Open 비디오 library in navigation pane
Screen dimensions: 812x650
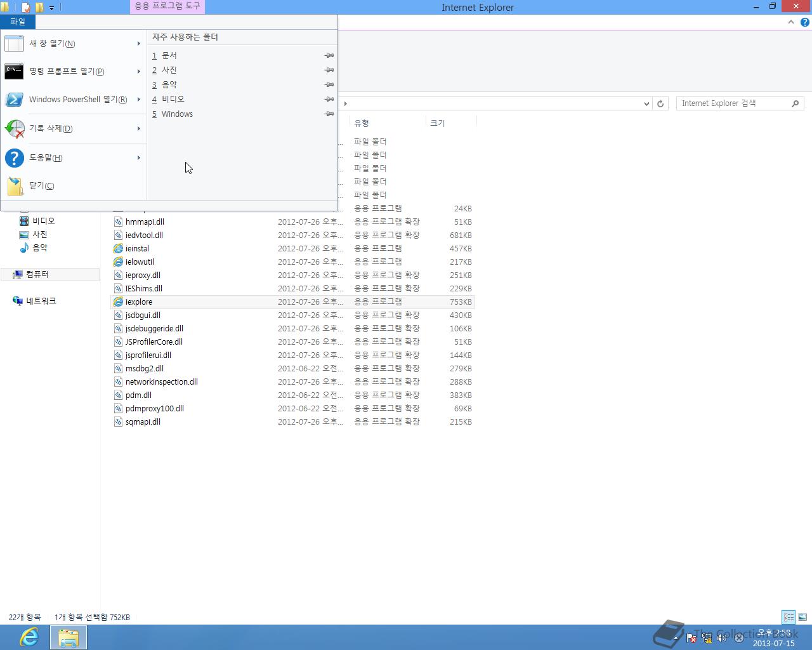point(37,221)
